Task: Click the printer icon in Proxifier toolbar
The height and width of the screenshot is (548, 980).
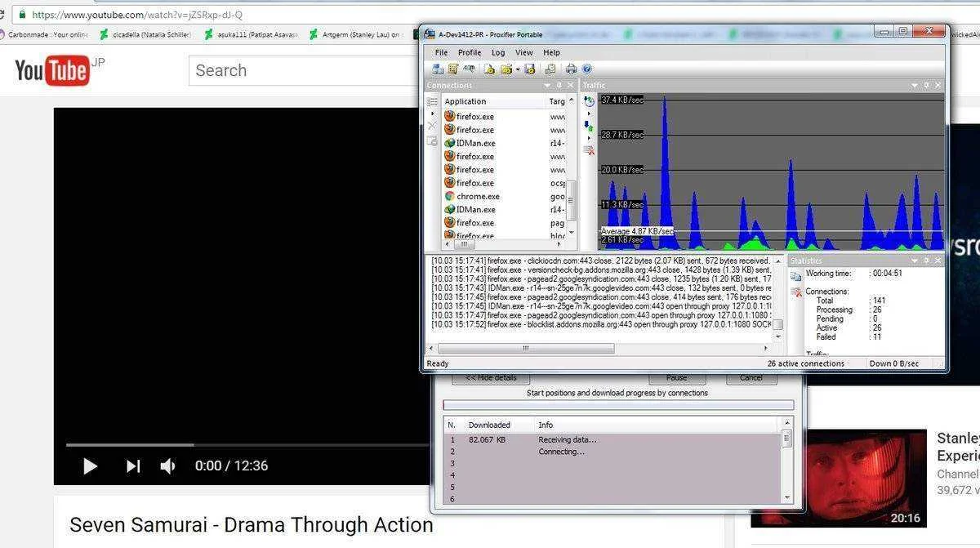Action: [x=571, y=69]
